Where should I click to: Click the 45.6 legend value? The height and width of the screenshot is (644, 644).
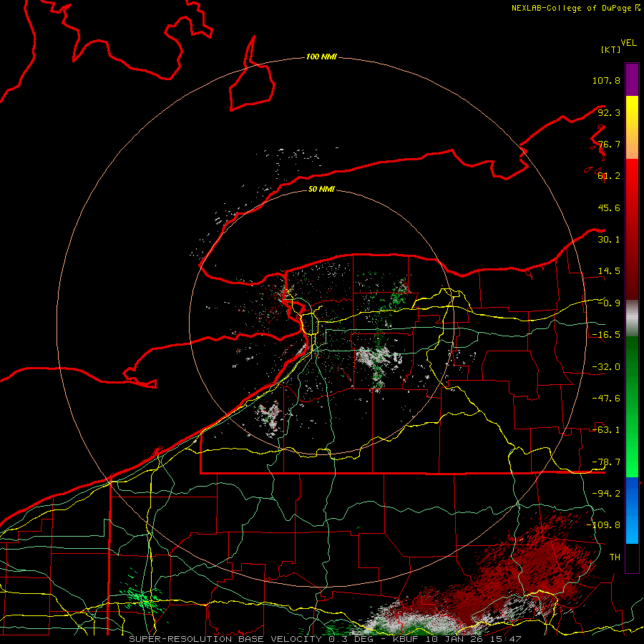(609, 208)
